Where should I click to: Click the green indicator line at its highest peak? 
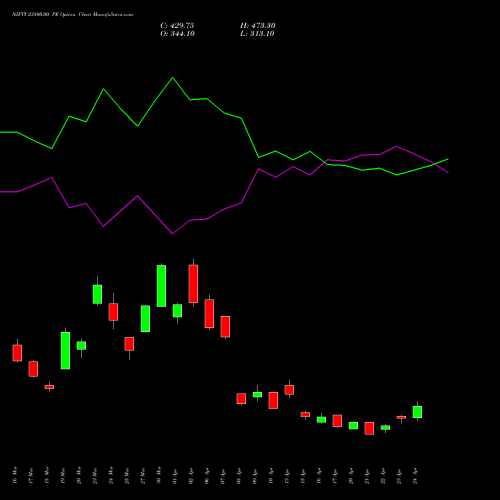coord(172,78)
